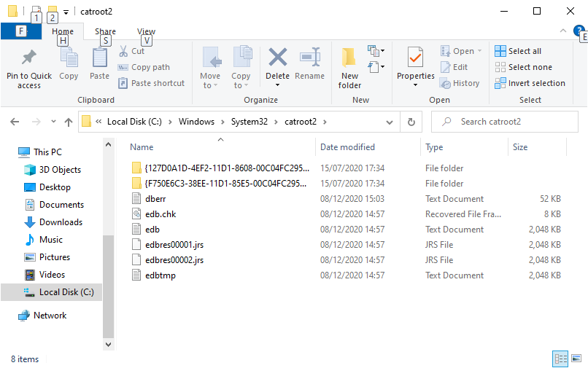Click Invert selection in Select group

tap(530, 83)
